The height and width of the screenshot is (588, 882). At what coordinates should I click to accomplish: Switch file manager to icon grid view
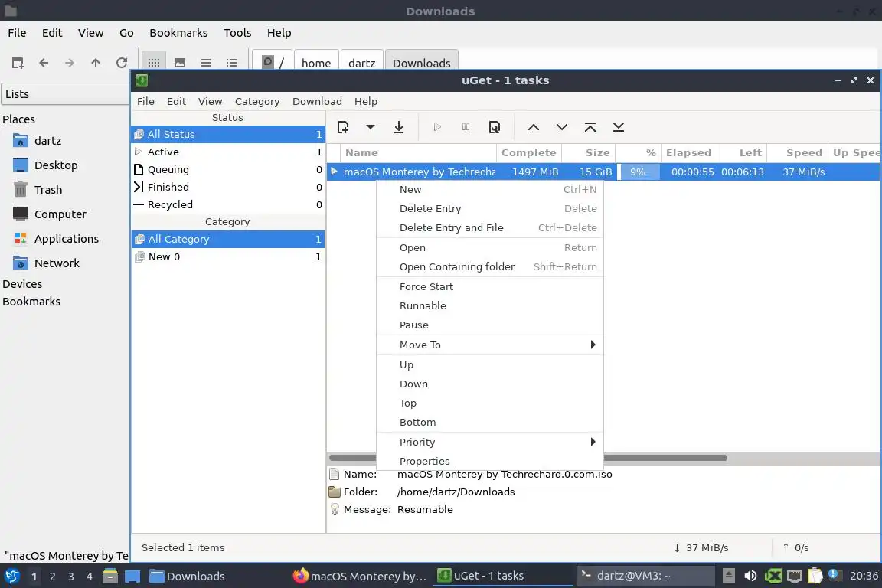(154, 63)
